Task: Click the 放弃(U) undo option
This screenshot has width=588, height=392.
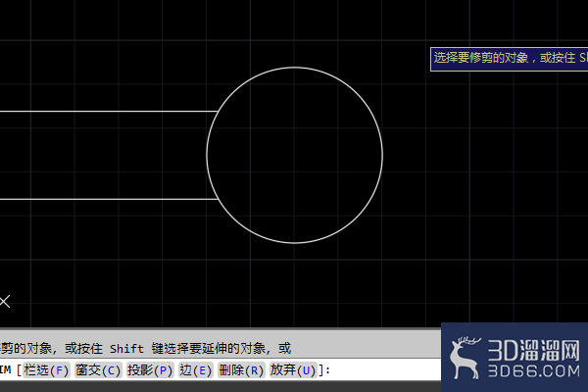Action: [x=293, y=370]
